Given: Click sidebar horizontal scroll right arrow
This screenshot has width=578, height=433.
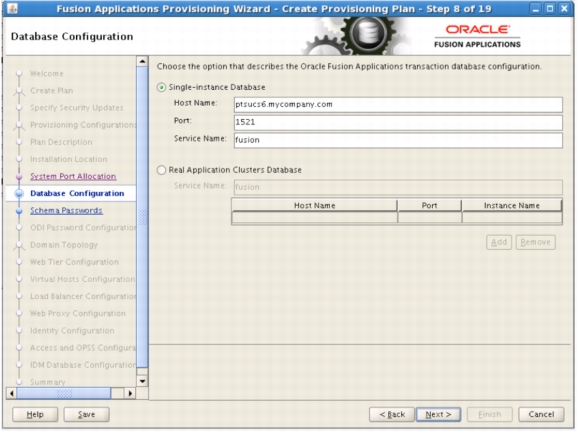Looking at the screenshot, I should click(x=129, y=394).
